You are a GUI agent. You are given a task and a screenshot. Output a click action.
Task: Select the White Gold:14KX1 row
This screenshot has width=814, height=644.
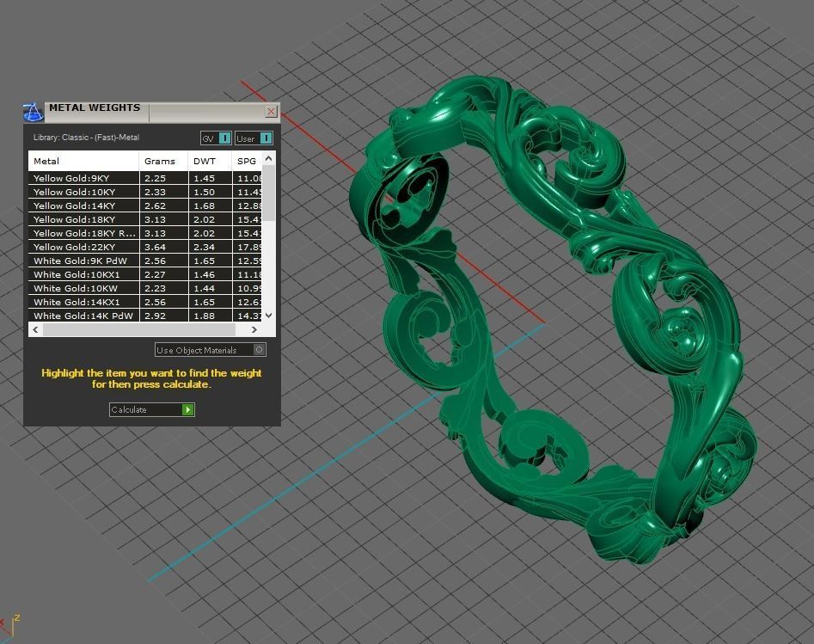pos(145,302)
